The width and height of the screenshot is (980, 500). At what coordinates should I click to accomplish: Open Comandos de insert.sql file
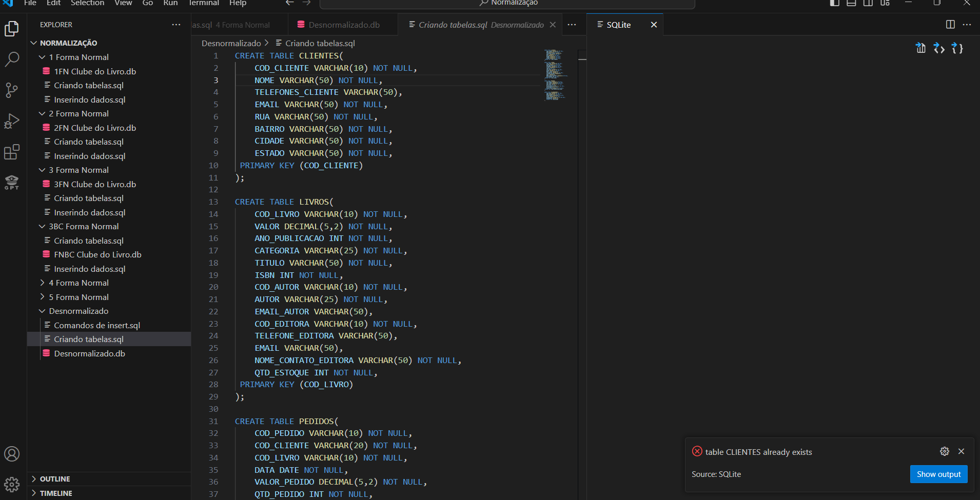[x=109, y=325]
